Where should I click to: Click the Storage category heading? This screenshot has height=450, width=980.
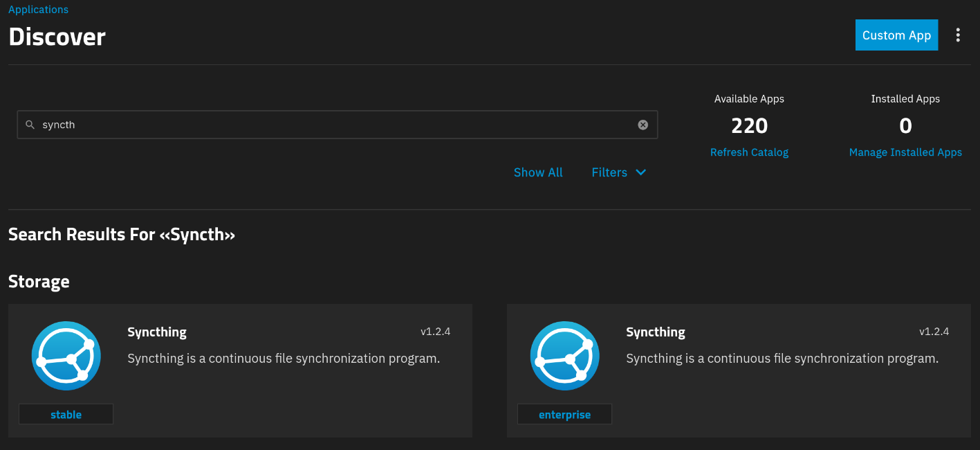point(39,282)
